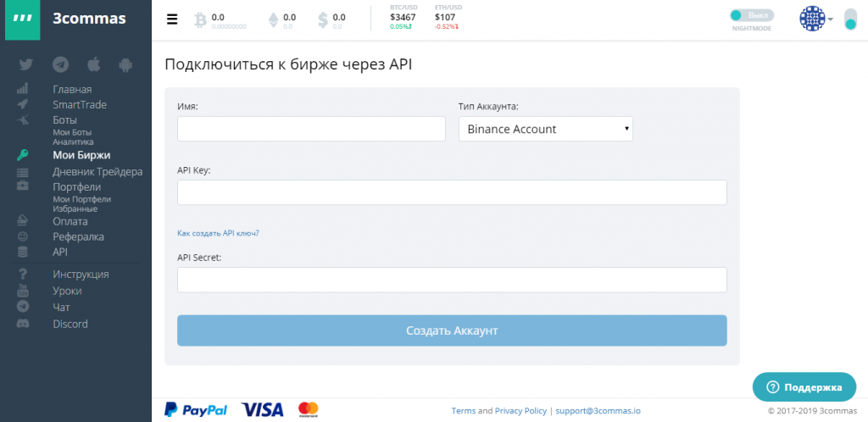The height and width of the screenshot is (422, 868).
Task: Open the Тип Аккаунта Binance Account dropdown
Action: 545,129
